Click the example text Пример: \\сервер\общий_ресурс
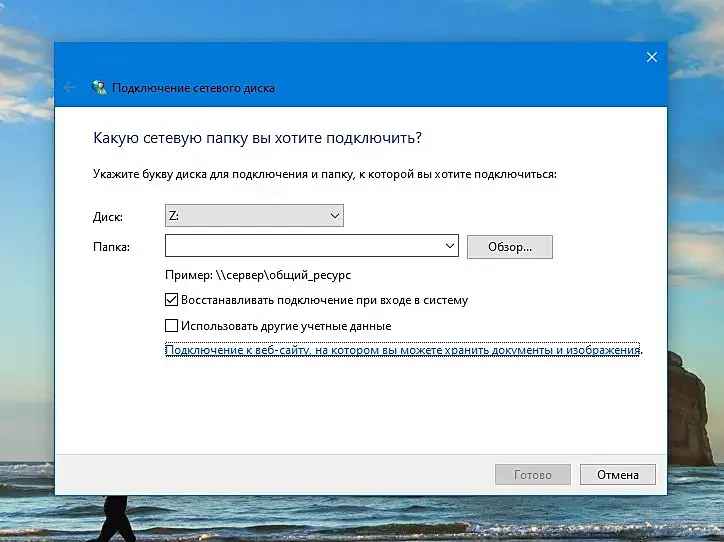Viewport: 724px width, 542px height. (x=258, y=275)
